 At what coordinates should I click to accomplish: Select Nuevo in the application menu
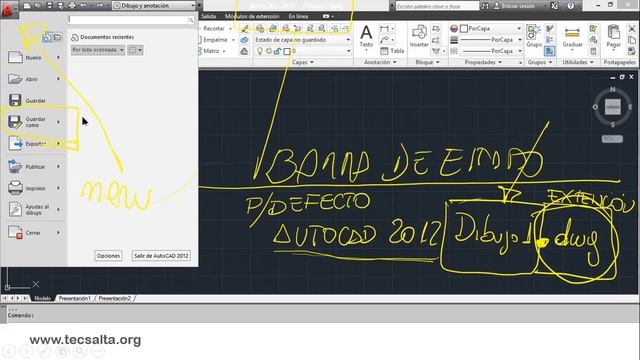(34, 57)
